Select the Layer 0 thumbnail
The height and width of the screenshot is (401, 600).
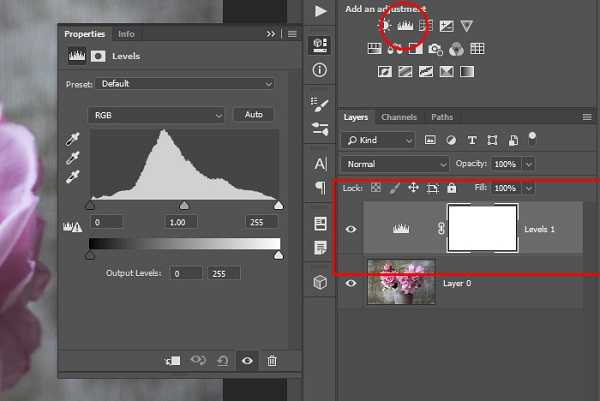coord(401,282)
